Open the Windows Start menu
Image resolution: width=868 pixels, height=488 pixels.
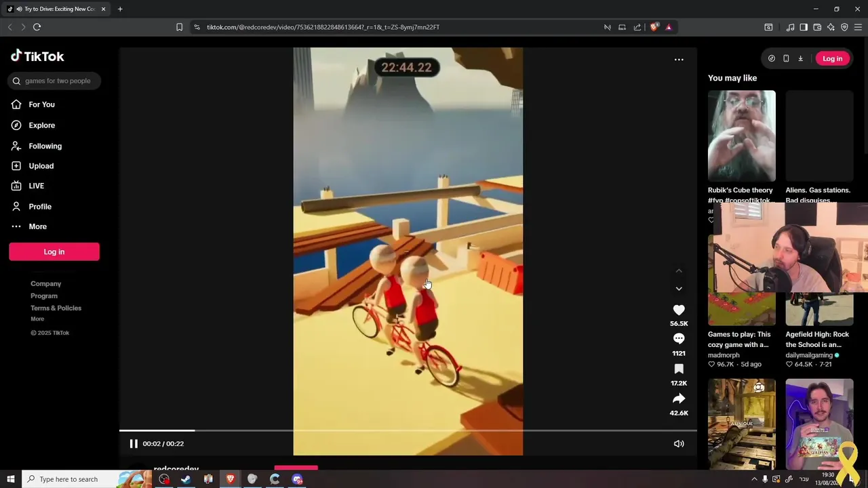coord(10,479)
